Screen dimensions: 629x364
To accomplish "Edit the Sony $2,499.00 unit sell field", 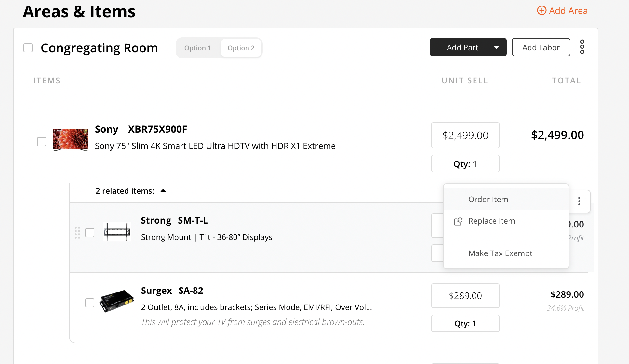I will tap(465, 135).
